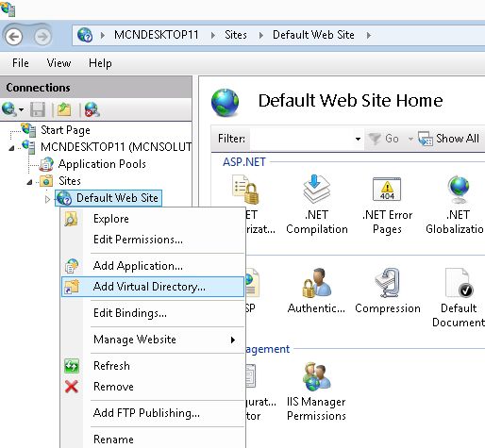Choose Remove from the context menu
The width and height of the screenshot is (485, 448).
(153, 387)
